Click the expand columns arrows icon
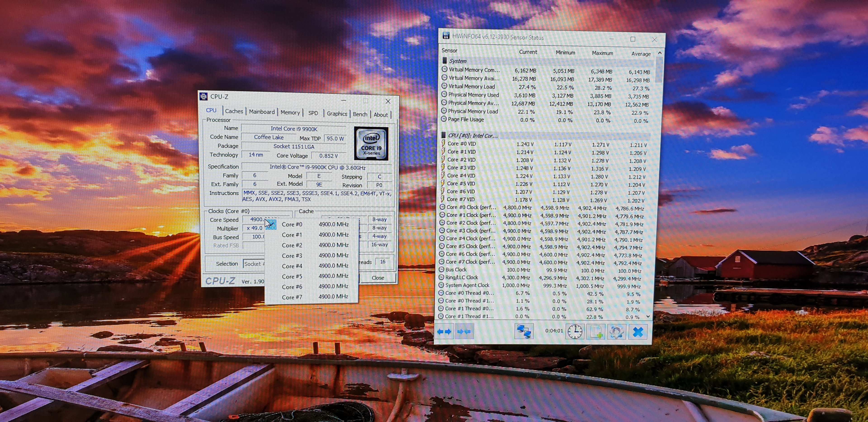This screenshot has width=868, height=422. click(444, 332)
